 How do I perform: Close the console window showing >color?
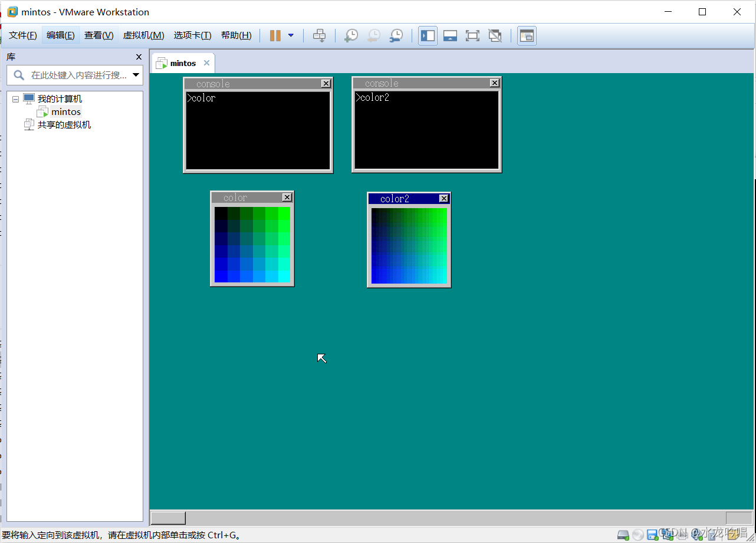coord(326,84)
